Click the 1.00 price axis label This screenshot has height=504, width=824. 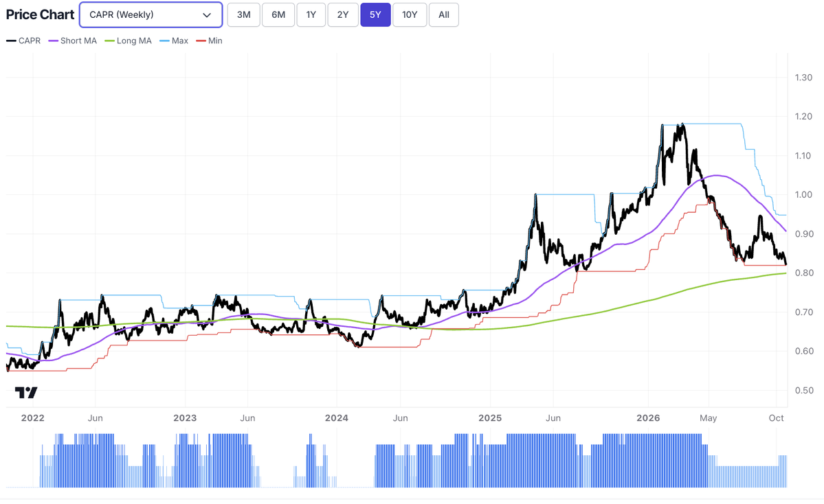tap(803, 195)
